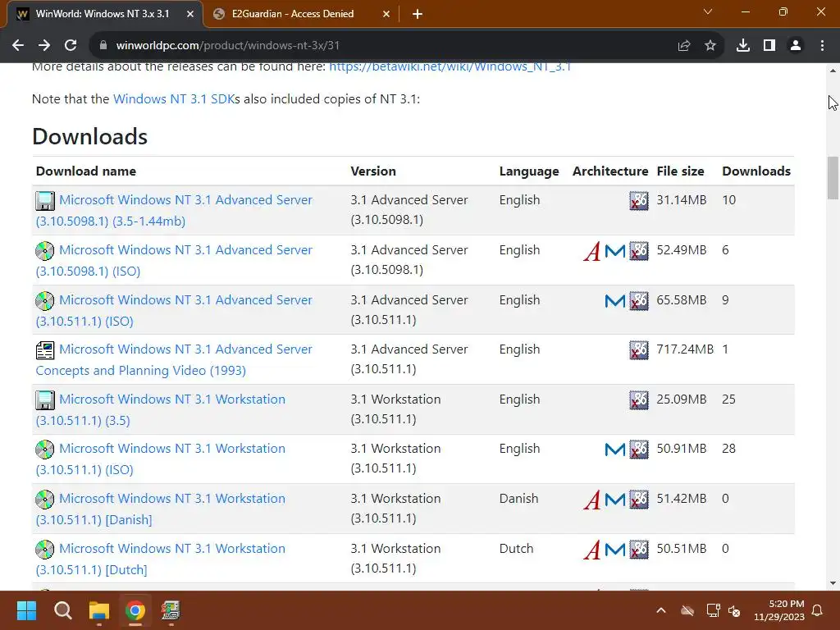Click x86 icon in the 31.14MB row
Image resolution: width=840 pixels, height=630 pixels.
(x=638, y=201)
